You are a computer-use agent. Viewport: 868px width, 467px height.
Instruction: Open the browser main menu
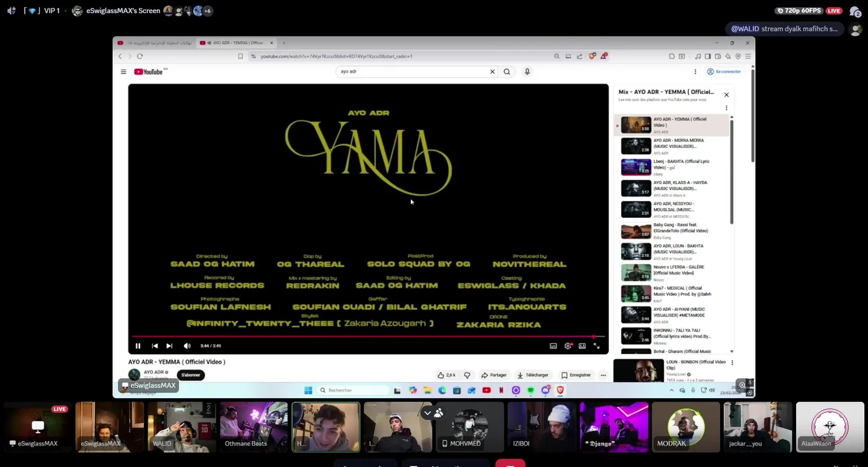[x=748, y=56]
